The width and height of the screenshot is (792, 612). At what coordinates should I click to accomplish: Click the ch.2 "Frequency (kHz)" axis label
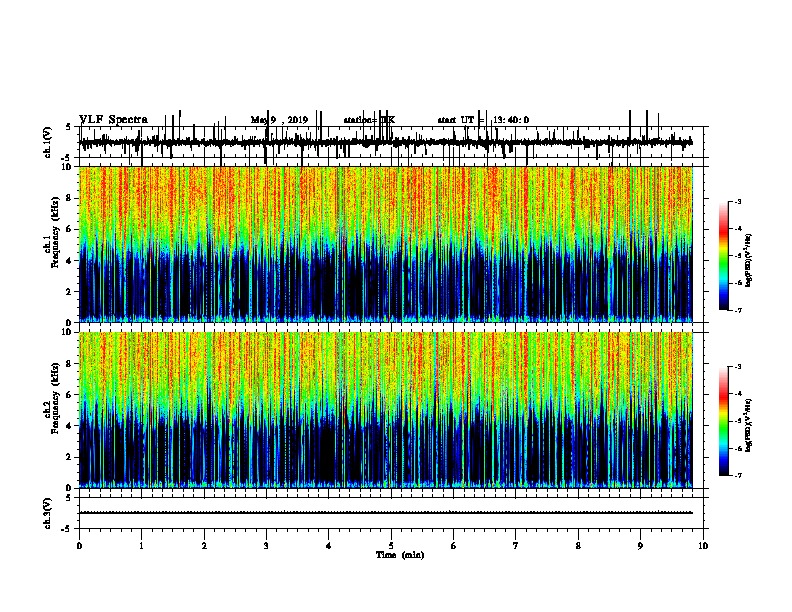click(55, 398)
